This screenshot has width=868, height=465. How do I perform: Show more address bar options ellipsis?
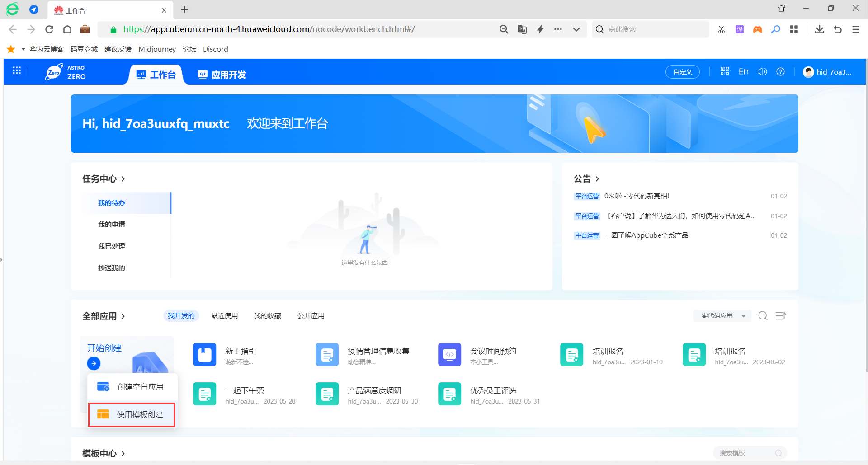558,29
